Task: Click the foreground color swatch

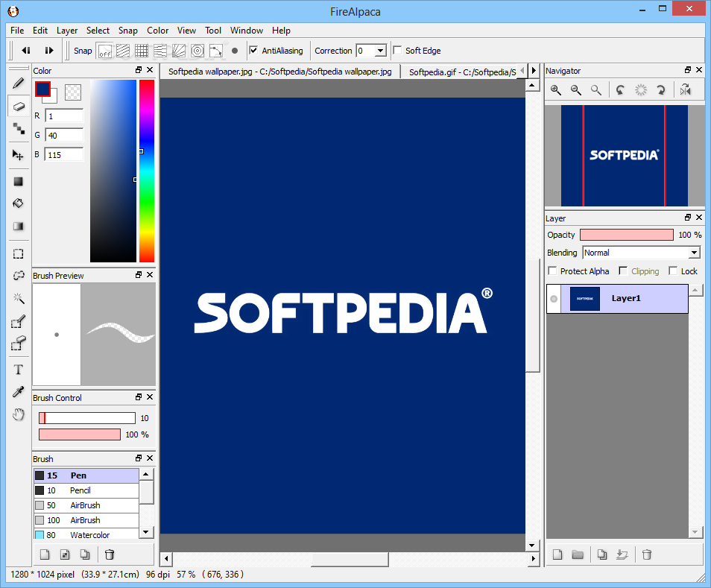Action: tap(42, 89)
